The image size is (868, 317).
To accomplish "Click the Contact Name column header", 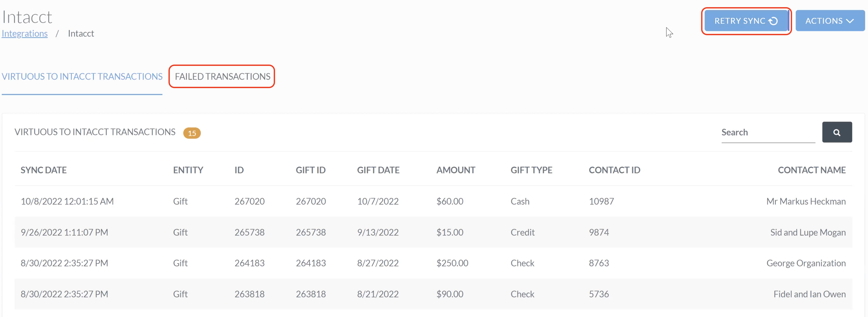I will [811, 170].
